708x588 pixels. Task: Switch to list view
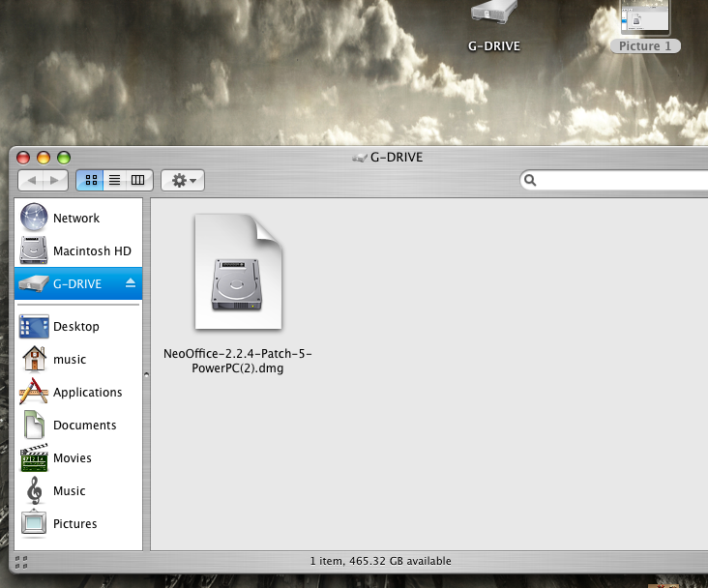coord(115,181)
